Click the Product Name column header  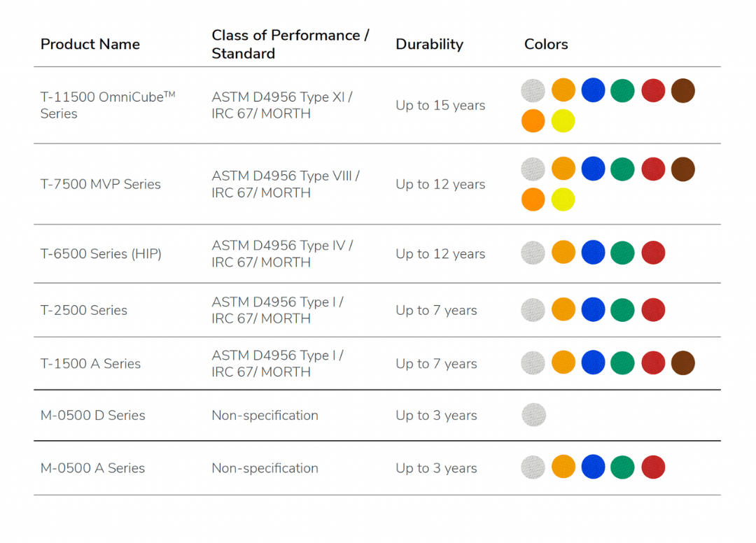pyautogui.click(x=90, y=44)
